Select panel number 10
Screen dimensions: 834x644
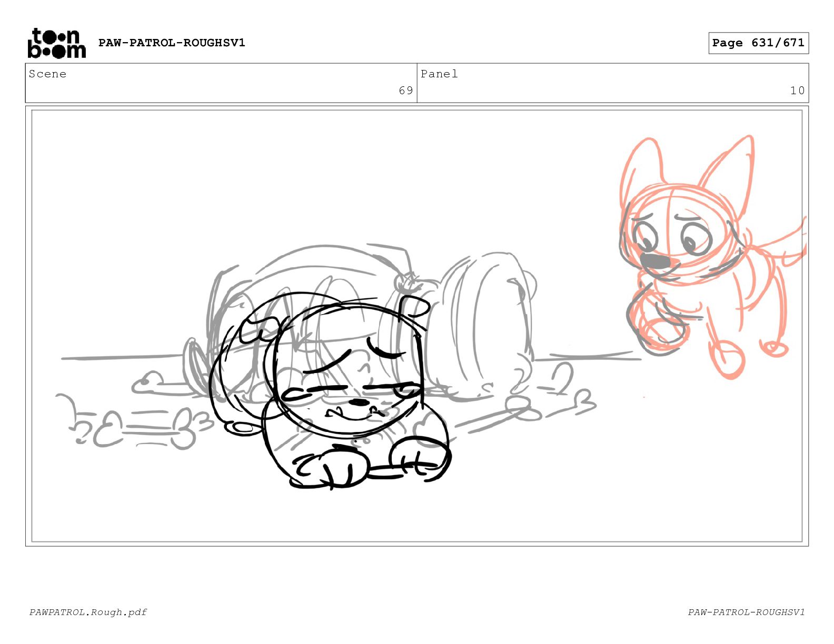797,90
